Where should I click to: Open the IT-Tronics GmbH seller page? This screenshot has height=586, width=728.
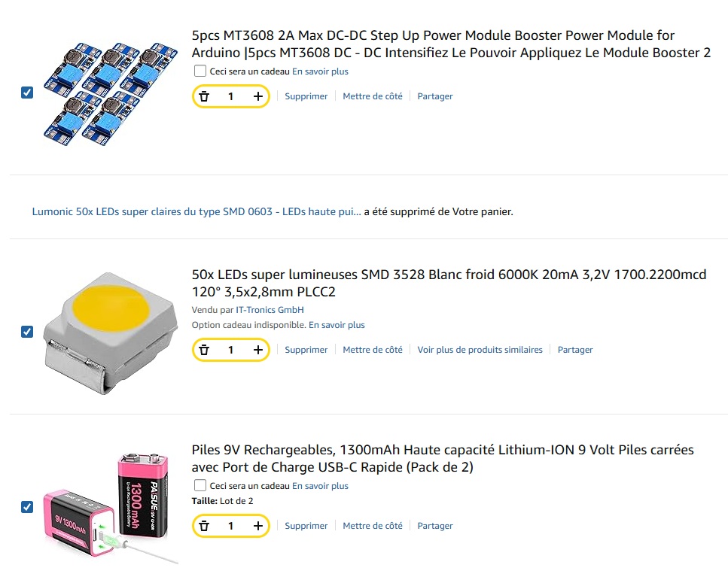pos(270,310)
